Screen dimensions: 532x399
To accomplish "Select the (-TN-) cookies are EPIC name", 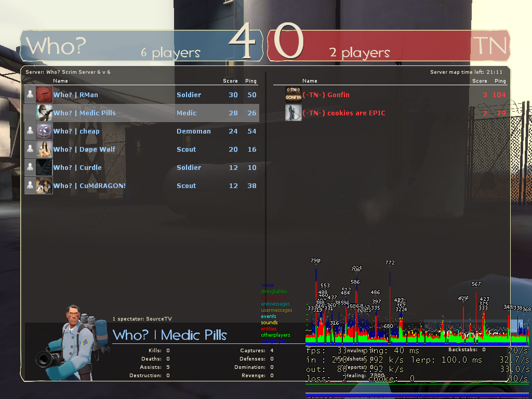I will point(344,113).
